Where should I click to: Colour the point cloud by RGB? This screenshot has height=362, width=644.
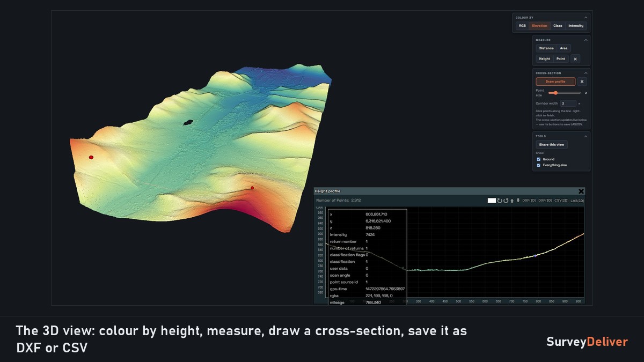click(522, 26)
